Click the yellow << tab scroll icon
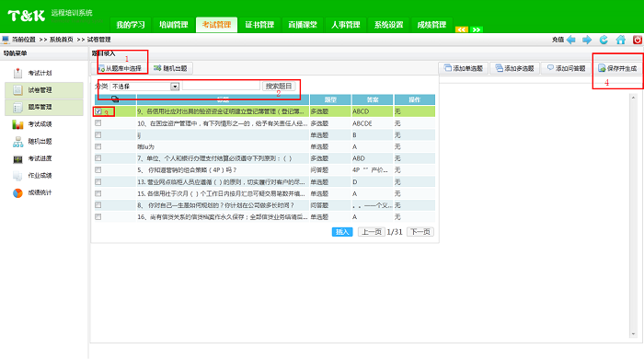The width and height of the screenshot is (644, 360). click(x=462, y=29)
